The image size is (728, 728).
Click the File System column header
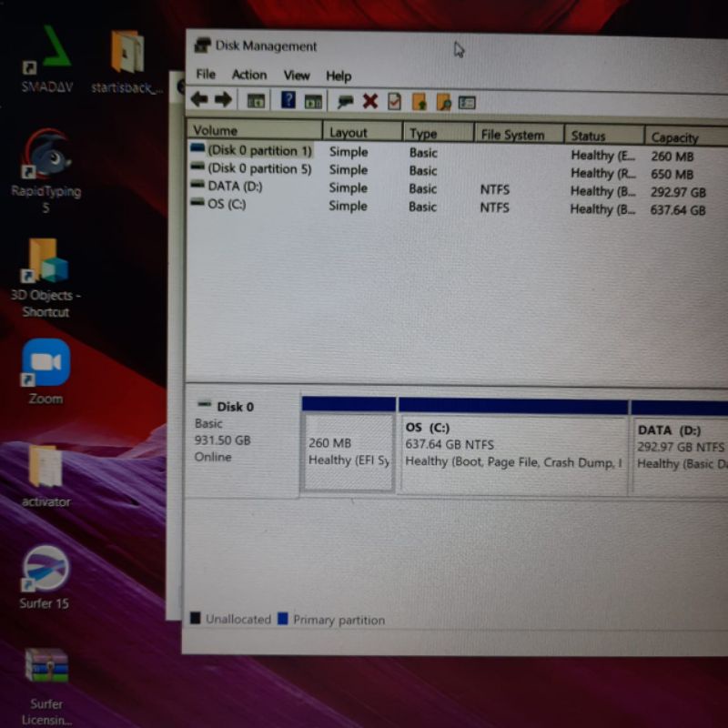[512, 135]
